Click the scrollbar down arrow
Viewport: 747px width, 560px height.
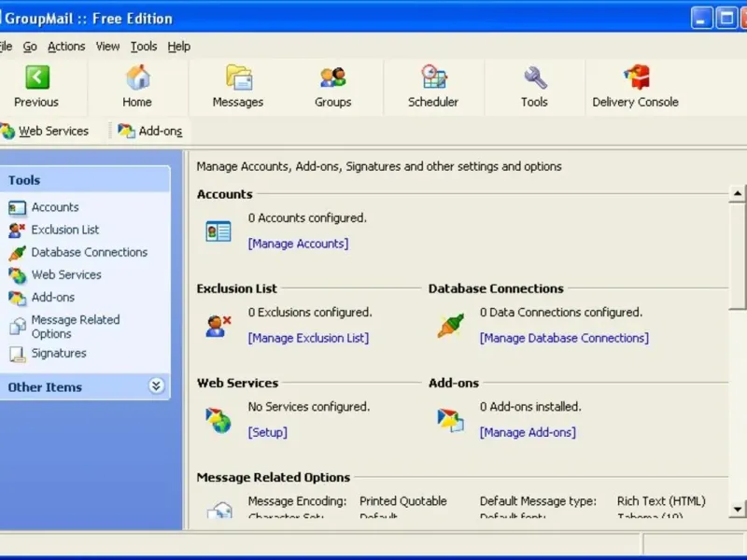click(737, 509)
